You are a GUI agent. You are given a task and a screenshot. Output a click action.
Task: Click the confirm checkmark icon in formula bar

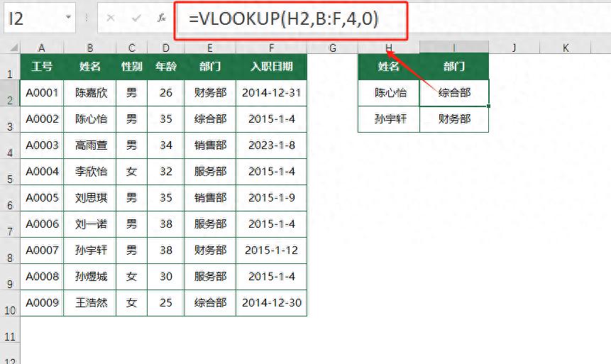pos(136,18)
